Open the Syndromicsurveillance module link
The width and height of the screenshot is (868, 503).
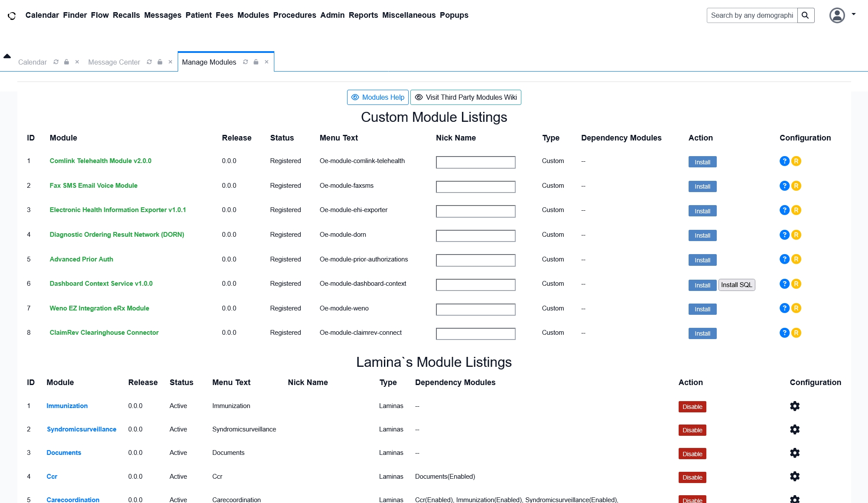pos(81,429)
